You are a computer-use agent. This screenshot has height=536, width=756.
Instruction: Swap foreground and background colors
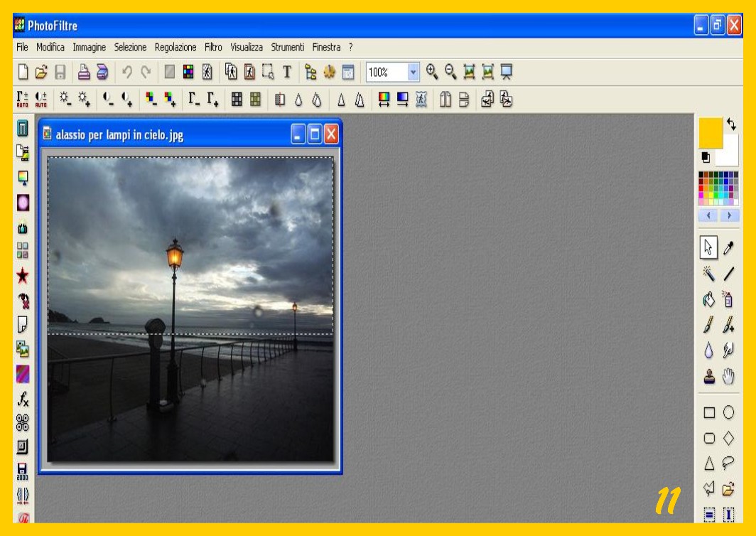point(731,124)
